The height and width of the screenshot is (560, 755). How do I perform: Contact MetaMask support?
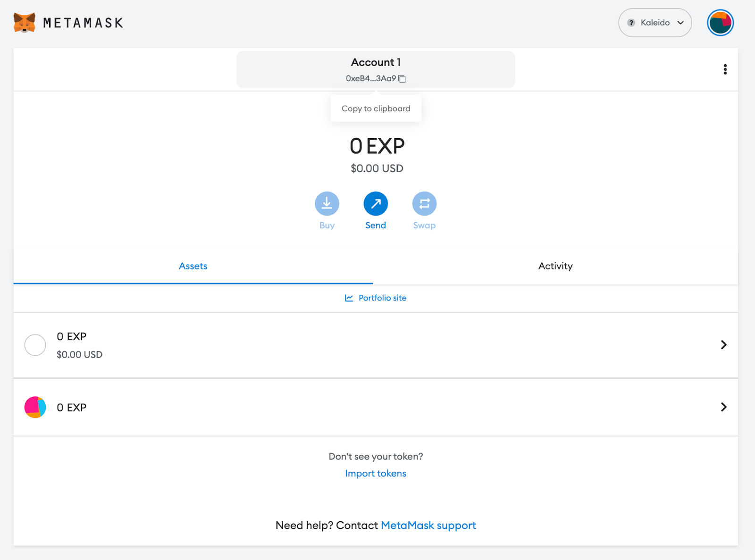tap(428, 525)
